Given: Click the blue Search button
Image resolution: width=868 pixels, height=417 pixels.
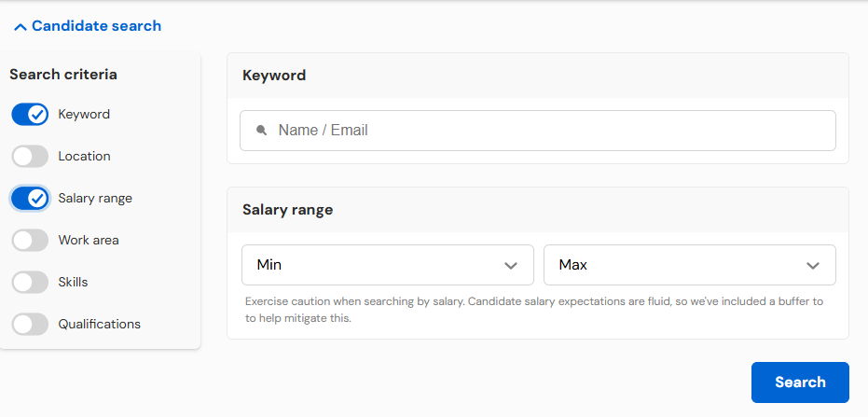Looking at the screenshot, I should click(800, 382).
